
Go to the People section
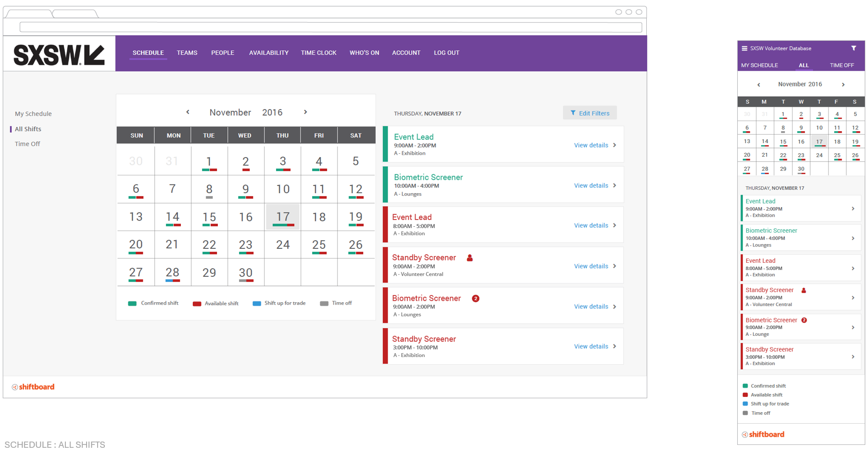(x=223, y=53)
